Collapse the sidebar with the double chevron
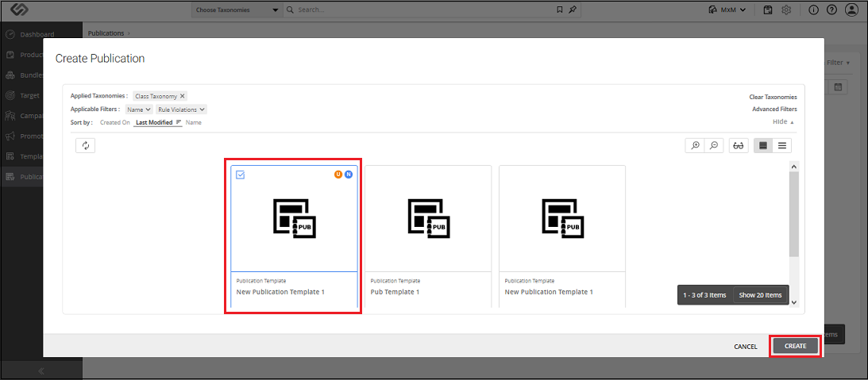The width and height of the screenshot is (868, 380). (41, 370)
